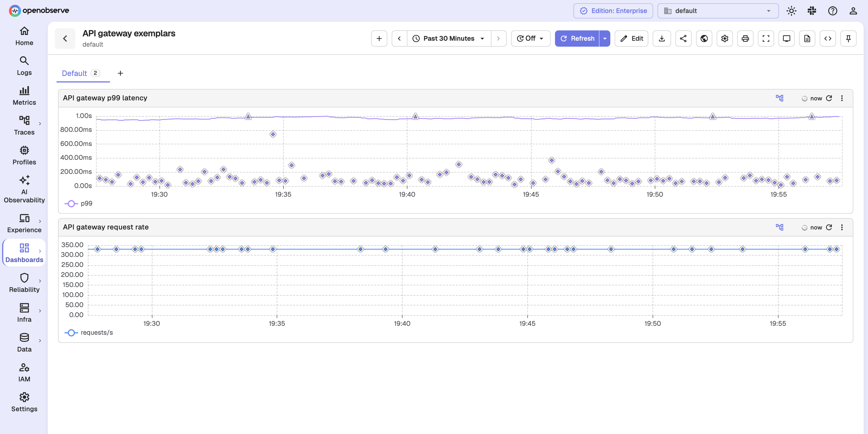Open AI Observability section

click(x=24, y=189)
